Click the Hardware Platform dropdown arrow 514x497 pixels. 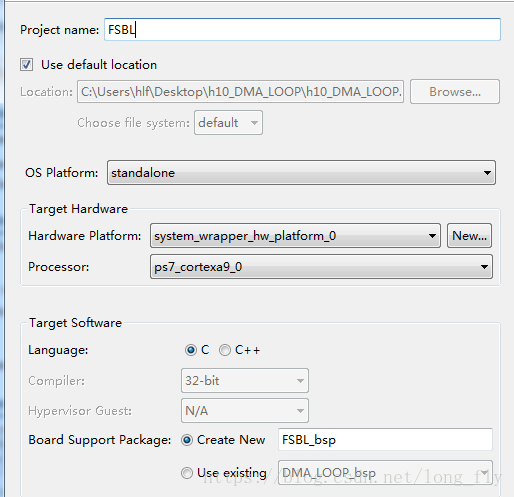(x=432, y=236)
